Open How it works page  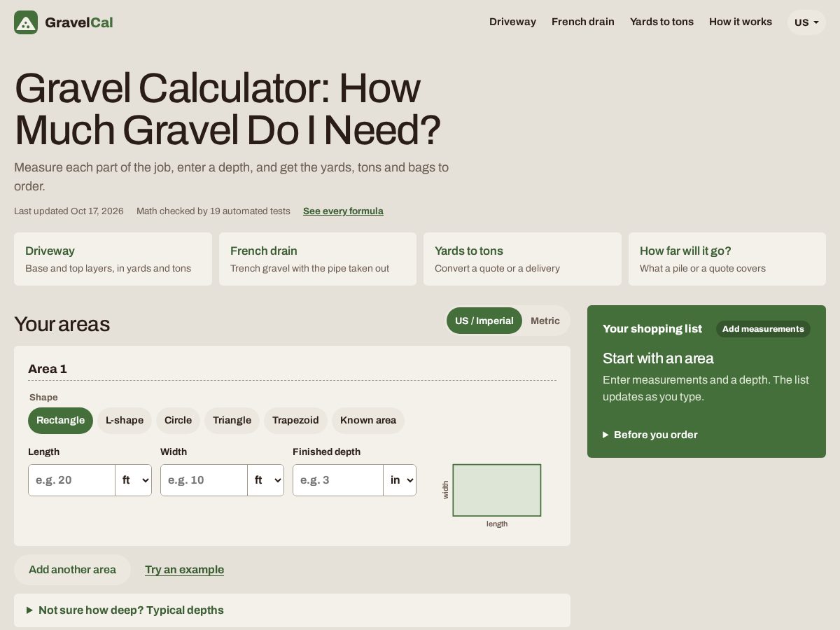741,22
